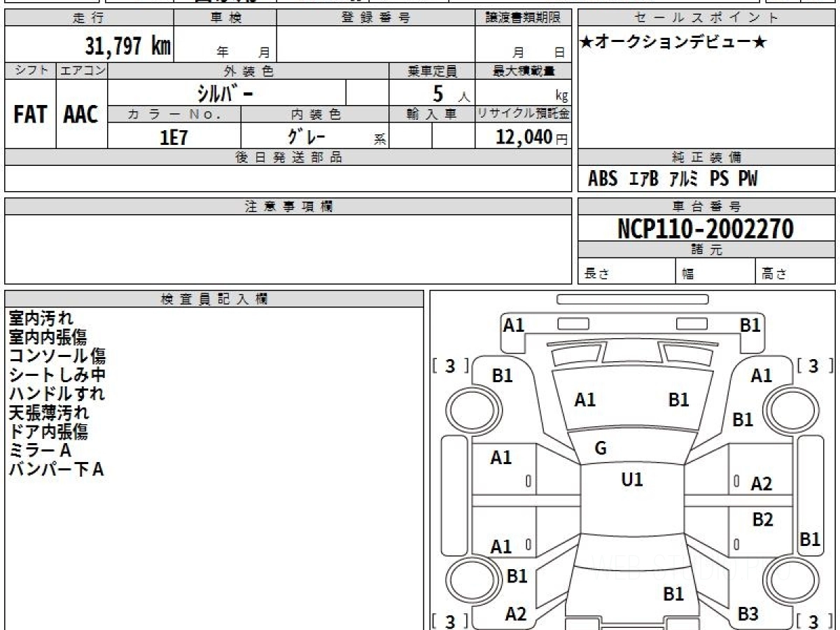Click the アルミ equipment label
The height and width of the screenshot is (630, 840).
coord(684,179)
